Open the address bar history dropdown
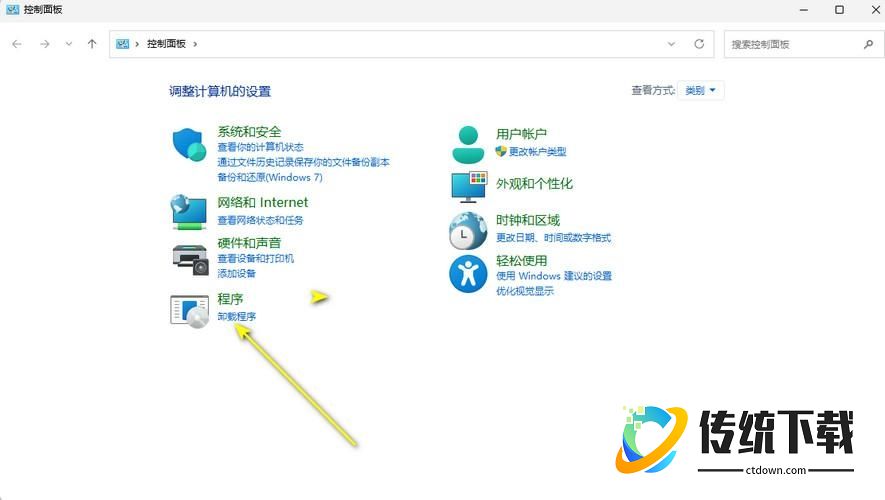This screenshot has height=500, width=885. [x=672, y=44]
